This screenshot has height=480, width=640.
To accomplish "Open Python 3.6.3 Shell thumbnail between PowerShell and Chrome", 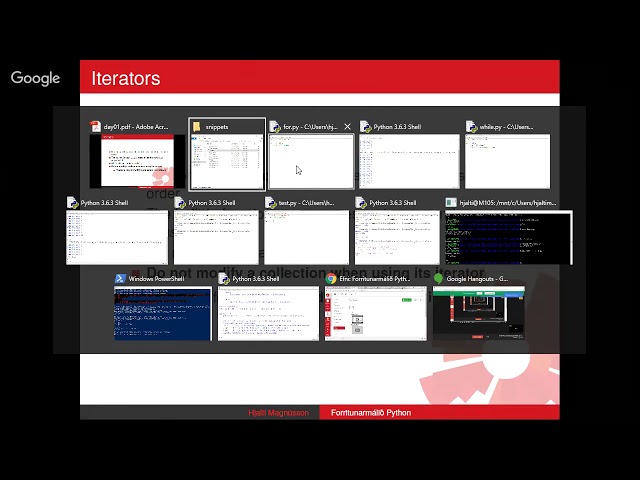I will (268, 313).
